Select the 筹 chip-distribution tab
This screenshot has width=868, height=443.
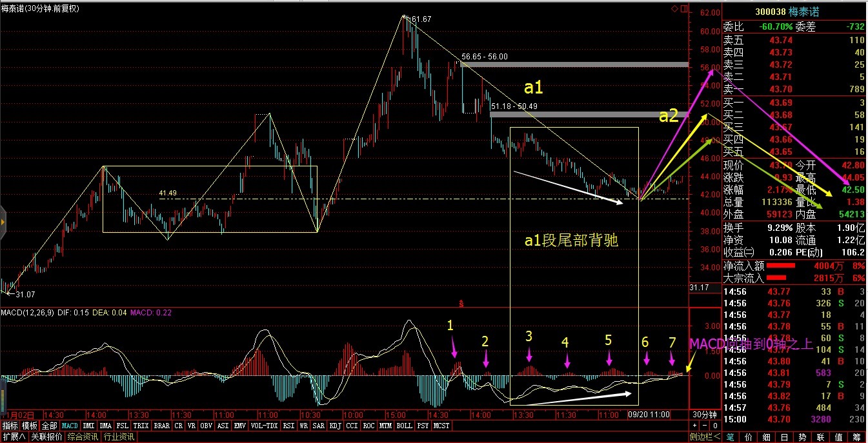pyautogui.click(x=858, y=437)
